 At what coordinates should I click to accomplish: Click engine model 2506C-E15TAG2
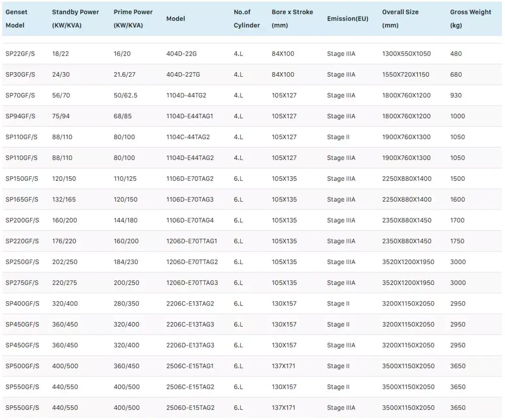(x=190, y=387)
